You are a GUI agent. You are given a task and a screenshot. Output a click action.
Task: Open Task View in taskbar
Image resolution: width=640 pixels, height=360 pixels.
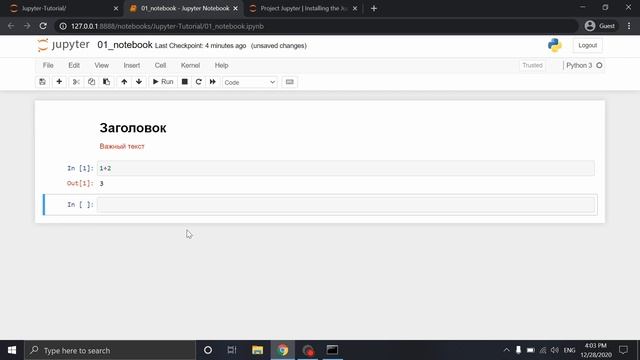pyautogui.click(x=232, y=350)
